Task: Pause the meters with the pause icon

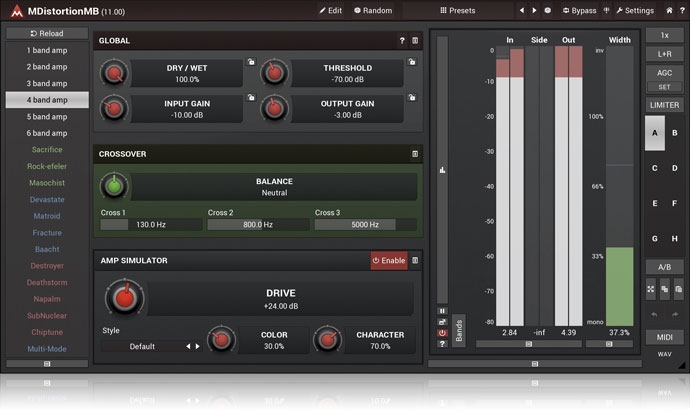Action: (x=443, y=312)
